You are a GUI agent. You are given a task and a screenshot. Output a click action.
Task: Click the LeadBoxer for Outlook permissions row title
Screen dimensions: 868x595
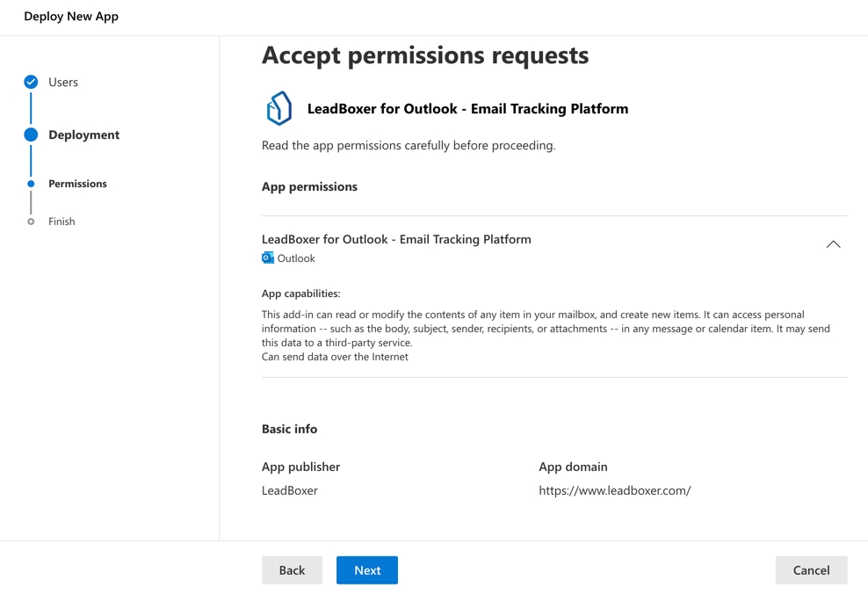(x=396, y=239)
